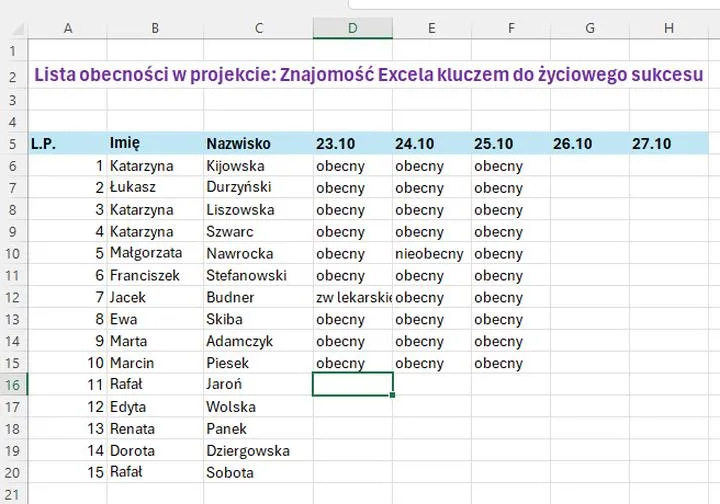Click the title 'Lista obecności w projekcie' cell
The width and height of the screenshot is (720, 504).
(x=368, y=75)
